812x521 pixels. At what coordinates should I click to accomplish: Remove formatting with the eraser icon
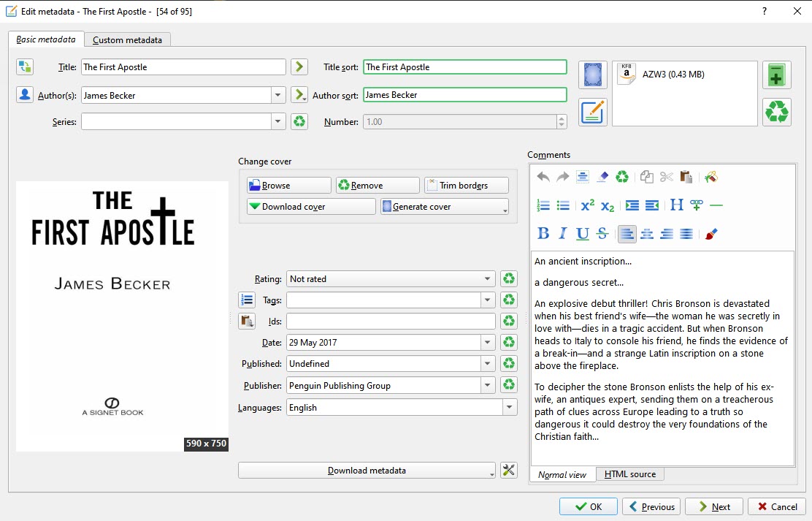pos(602,178)
